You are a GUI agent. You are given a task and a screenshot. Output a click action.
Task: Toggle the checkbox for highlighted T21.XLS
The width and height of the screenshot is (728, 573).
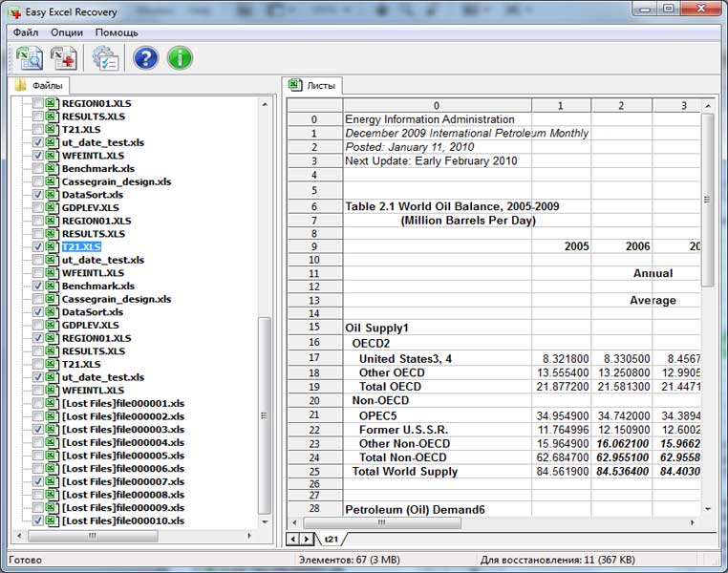[x=38, y=246]
